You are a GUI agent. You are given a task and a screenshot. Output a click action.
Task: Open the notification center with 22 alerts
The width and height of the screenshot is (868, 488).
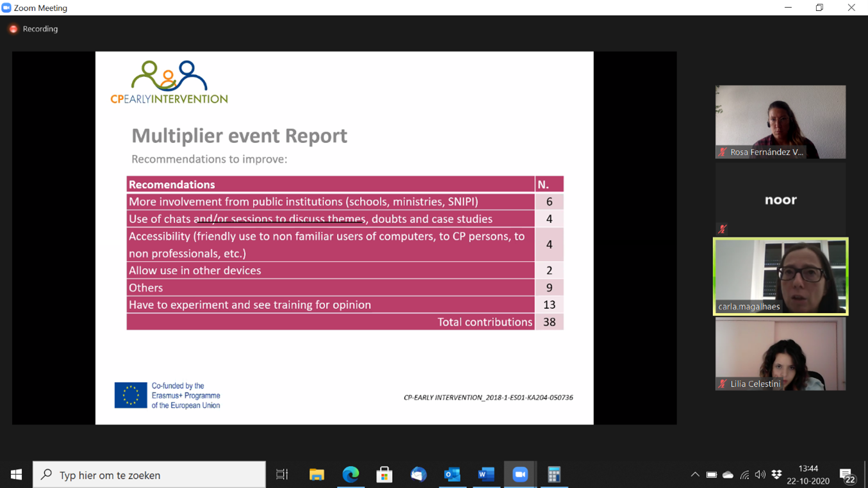coord(848,475)
